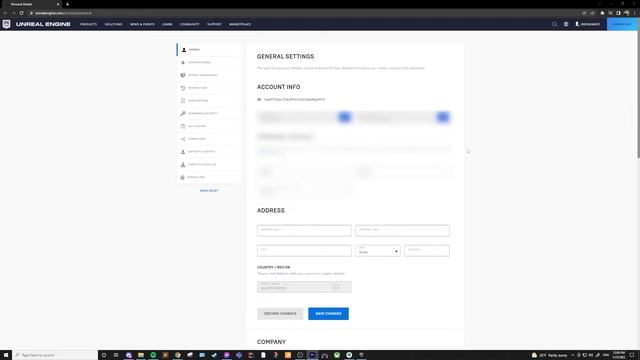Open the Support menu in the header
Screen dimensions: 640x360
pos(214,24)
